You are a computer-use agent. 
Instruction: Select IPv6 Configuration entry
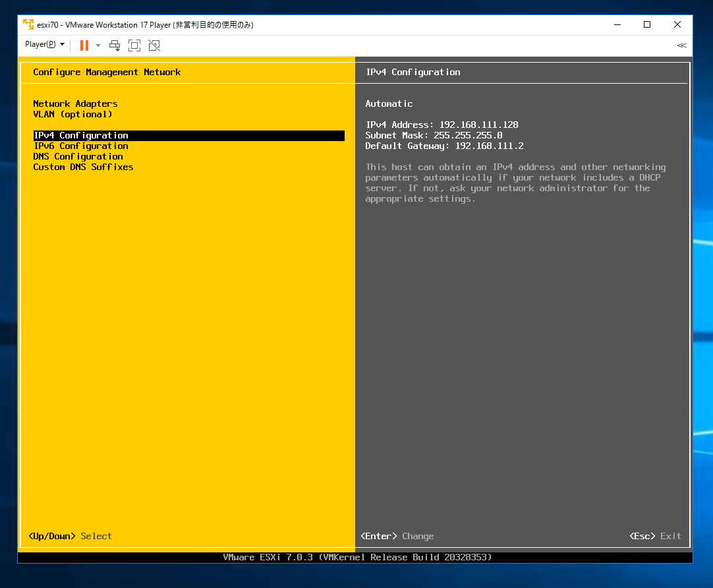80,146
